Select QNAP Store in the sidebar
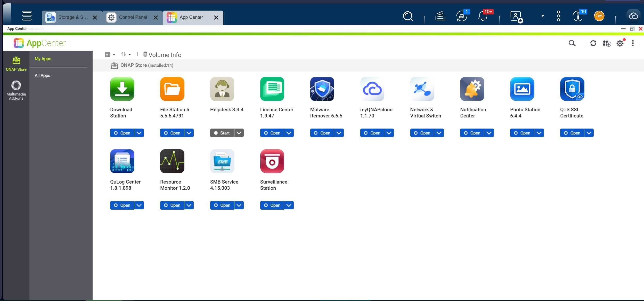Image resolution: width=644 pixels, height=301 pixels. pos(16,64)
